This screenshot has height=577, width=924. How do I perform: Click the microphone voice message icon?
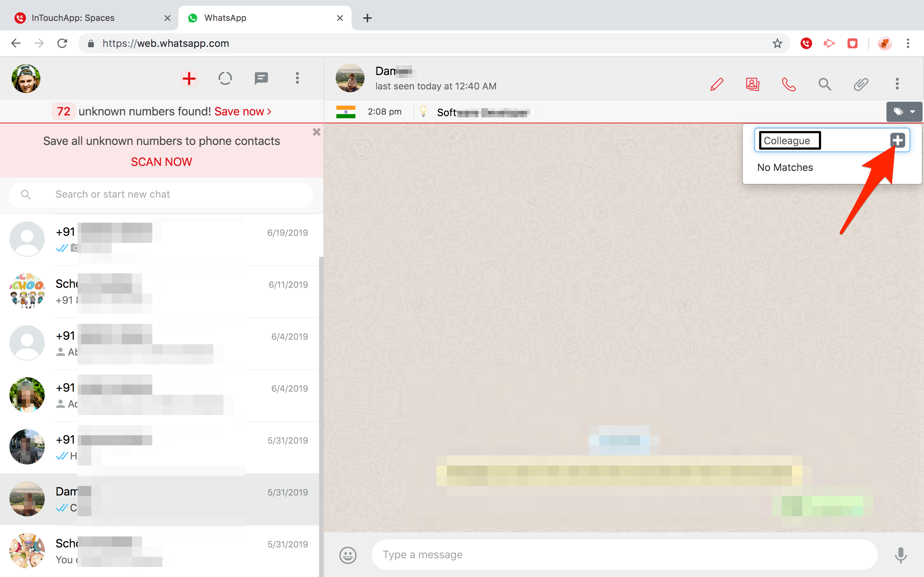(900, 555)
